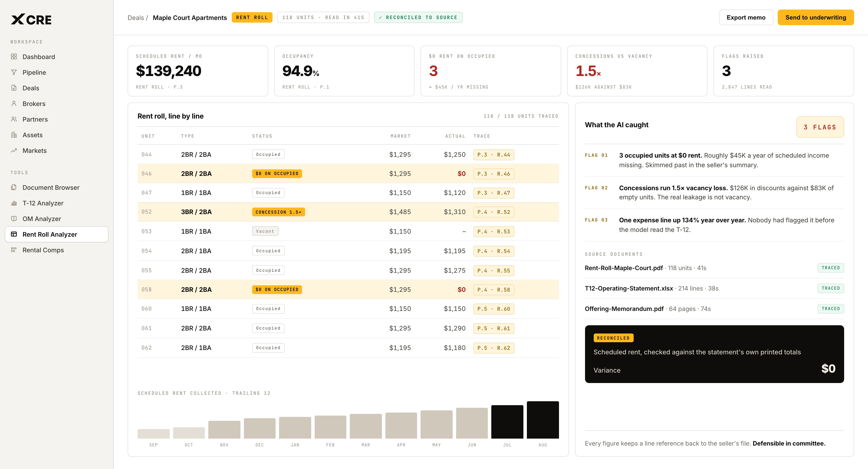
Task: Open the Markets trend-line icon
Action: [x=14, y=150]
